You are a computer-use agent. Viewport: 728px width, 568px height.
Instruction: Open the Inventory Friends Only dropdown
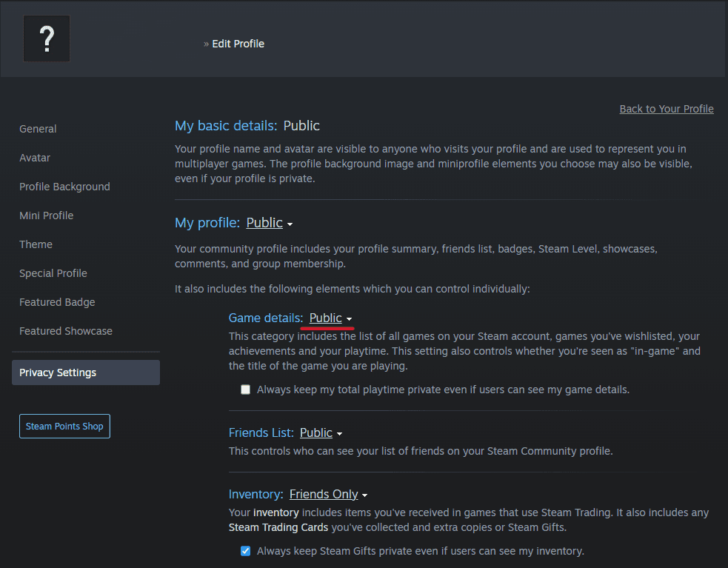[x=324, y=494]
